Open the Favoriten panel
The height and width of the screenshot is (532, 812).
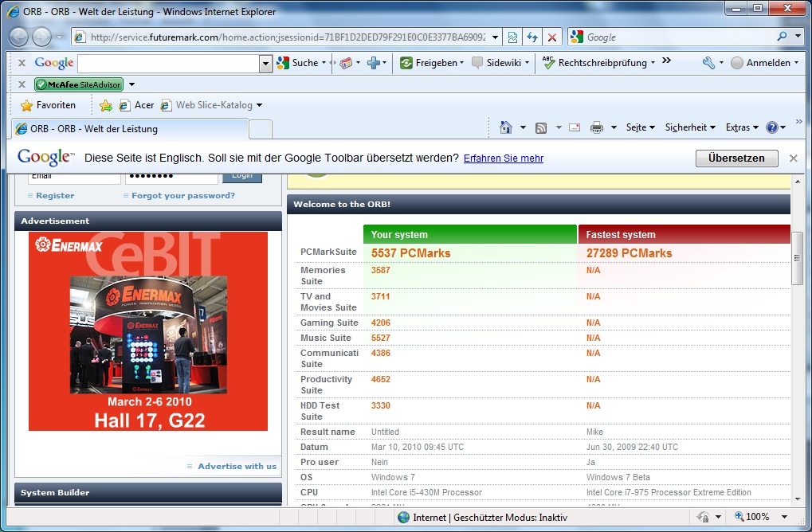pos(48,105)
